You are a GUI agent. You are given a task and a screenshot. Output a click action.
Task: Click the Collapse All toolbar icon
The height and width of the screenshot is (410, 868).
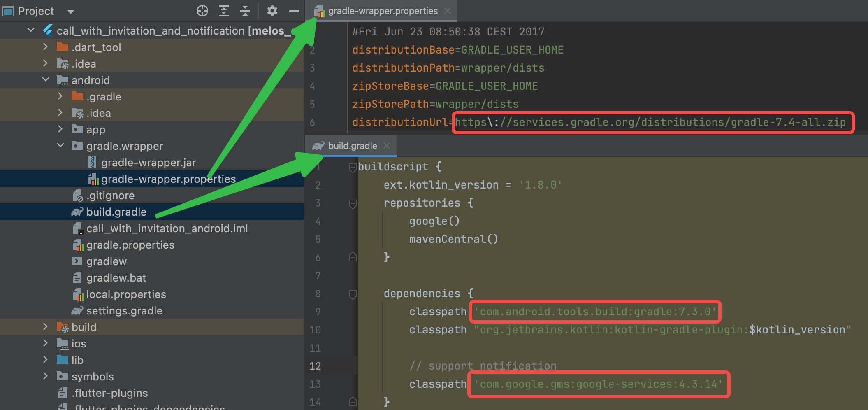click(x=245, y=11)
